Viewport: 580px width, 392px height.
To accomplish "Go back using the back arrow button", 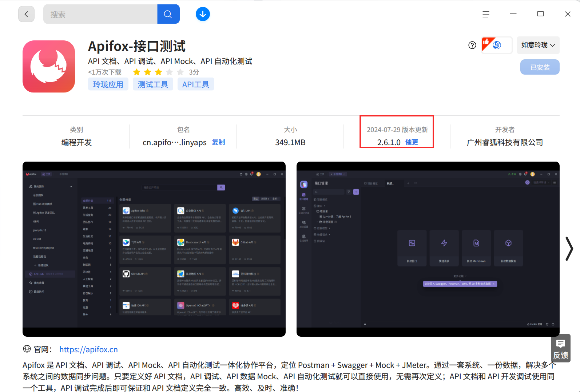I will click(26, 14).
